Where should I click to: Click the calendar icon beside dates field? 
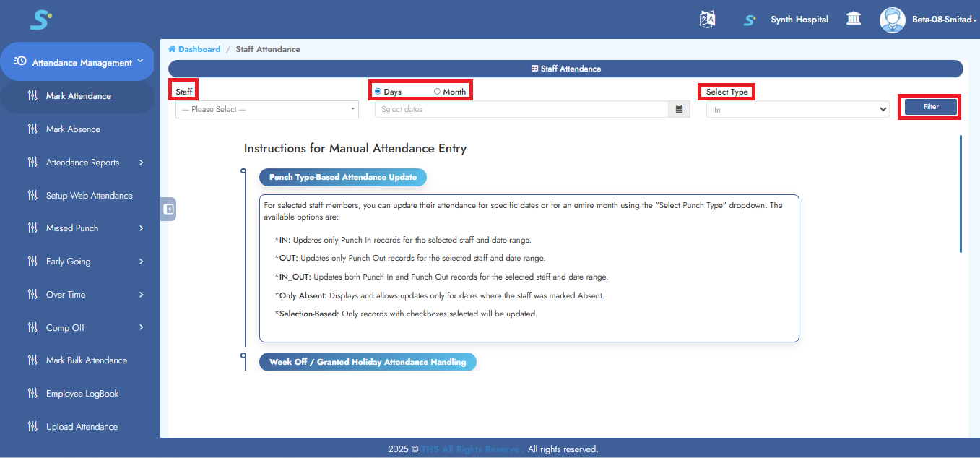click(679, 109)
